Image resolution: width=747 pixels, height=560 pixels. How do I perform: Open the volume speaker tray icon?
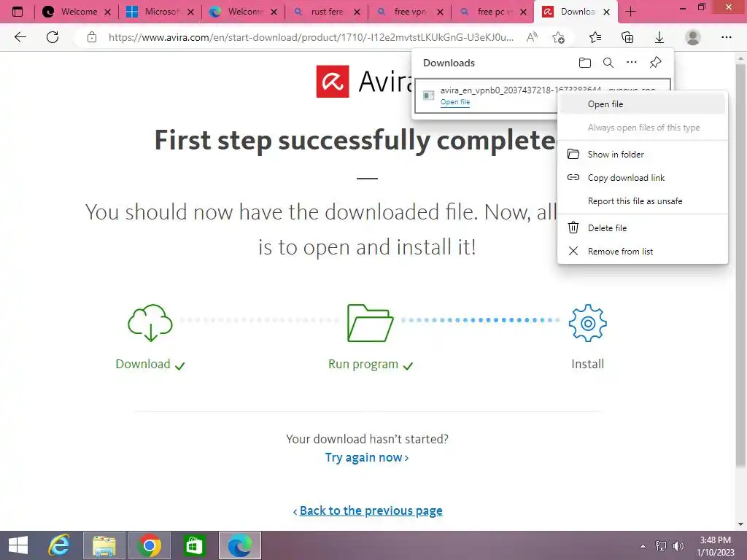pyautogui.click(x=678, y=546)
